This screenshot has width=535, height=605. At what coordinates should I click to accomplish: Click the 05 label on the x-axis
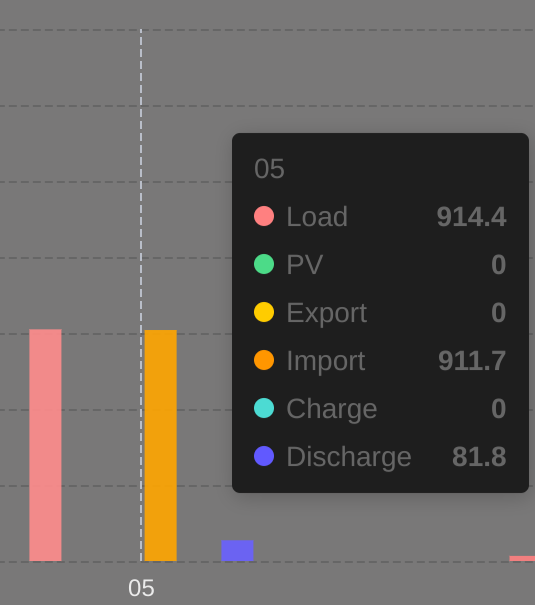141,588
